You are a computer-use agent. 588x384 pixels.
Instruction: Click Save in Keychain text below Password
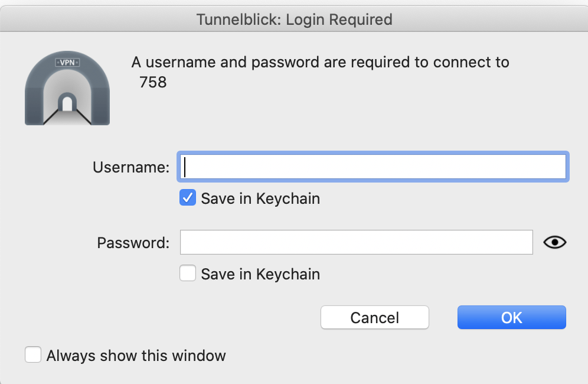tap(260, 274)
